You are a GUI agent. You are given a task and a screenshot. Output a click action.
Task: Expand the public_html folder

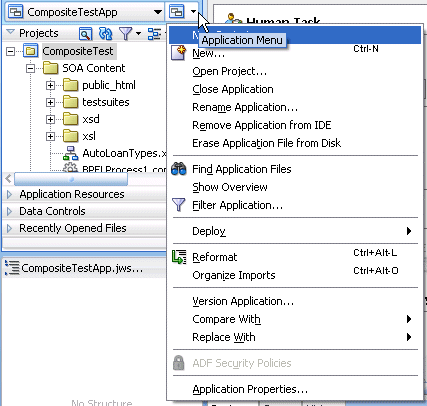50,85
